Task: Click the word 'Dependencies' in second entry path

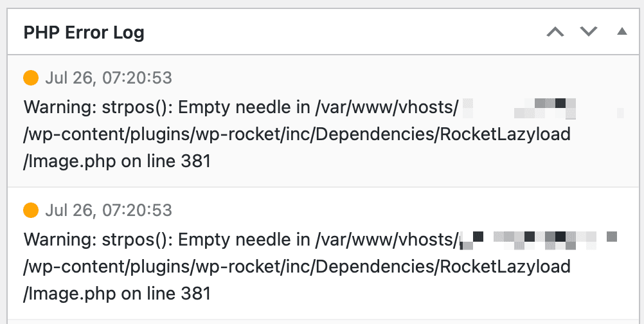Action: pos(375,267)
